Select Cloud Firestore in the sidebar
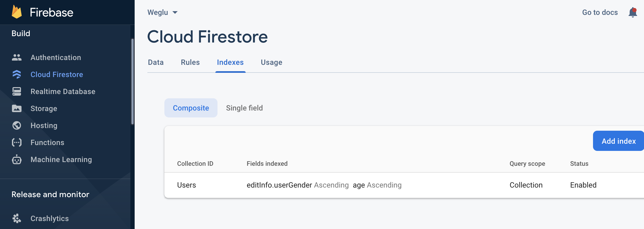 [57, 74]
